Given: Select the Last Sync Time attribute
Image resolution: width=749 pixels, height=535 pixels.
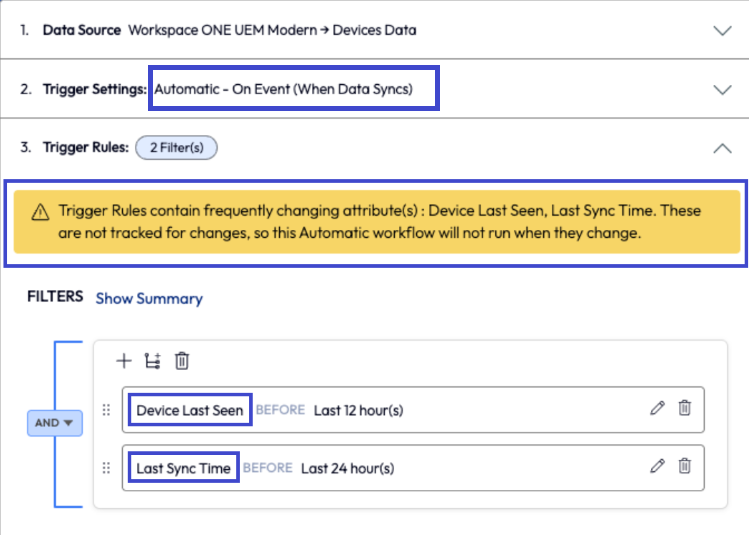Looking at the screenshot, I should coord(183,469).
